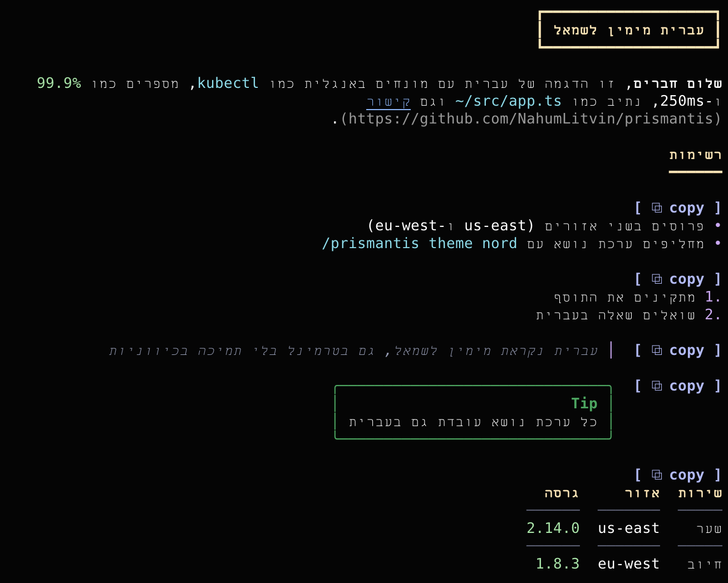Click the 2.14.0 version cell

[553, 528]
